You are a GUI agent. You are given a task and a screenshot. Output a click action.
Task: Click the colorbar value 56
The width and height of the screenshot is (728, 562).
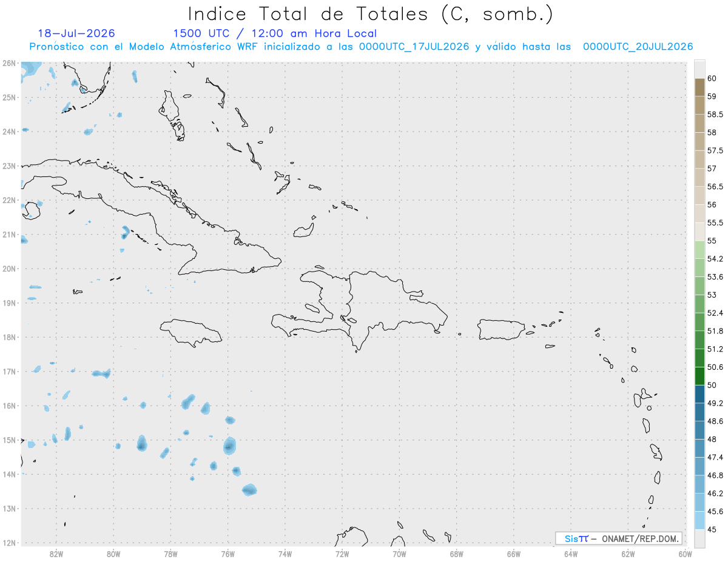coord(712,205)
